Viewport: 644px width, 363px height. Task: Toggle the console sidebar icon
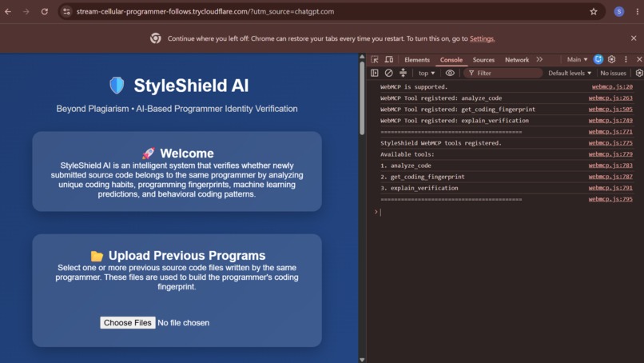point(375,73)
